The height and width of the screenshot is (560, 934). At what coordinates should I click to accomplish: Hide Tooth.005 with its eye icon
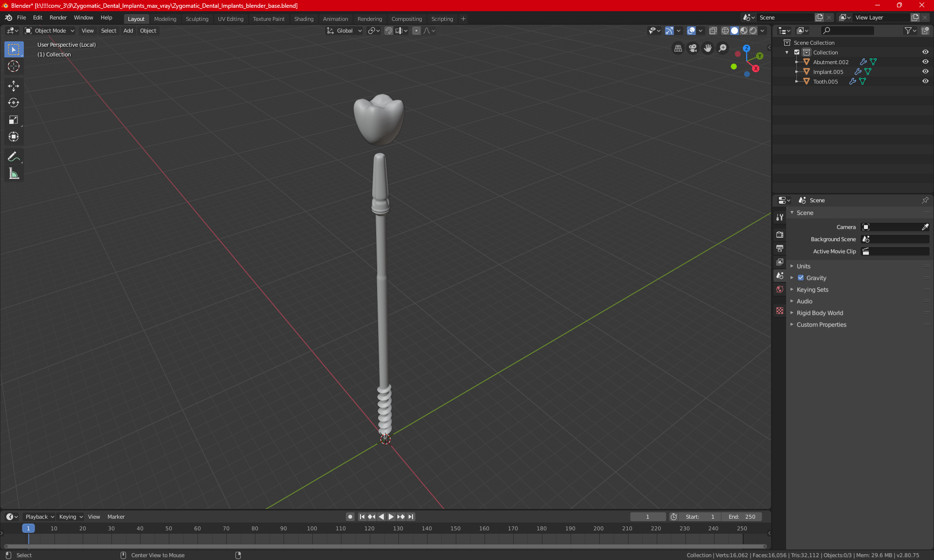925,82
